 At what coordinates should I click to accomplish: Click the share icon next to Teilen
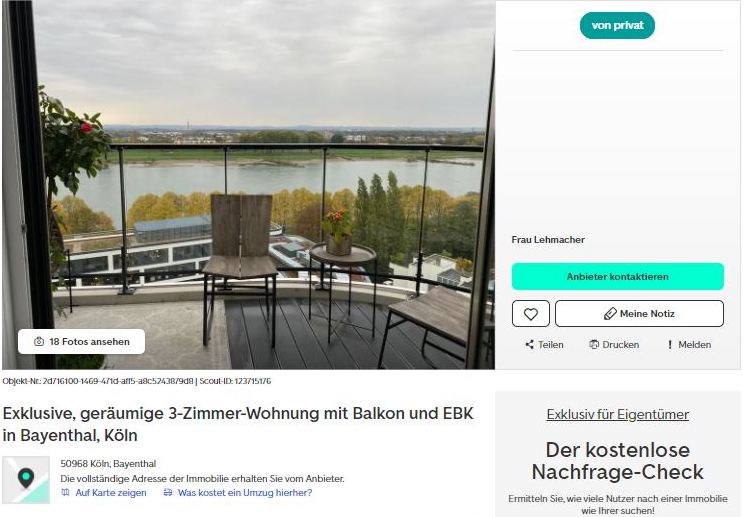click(530, 345)
